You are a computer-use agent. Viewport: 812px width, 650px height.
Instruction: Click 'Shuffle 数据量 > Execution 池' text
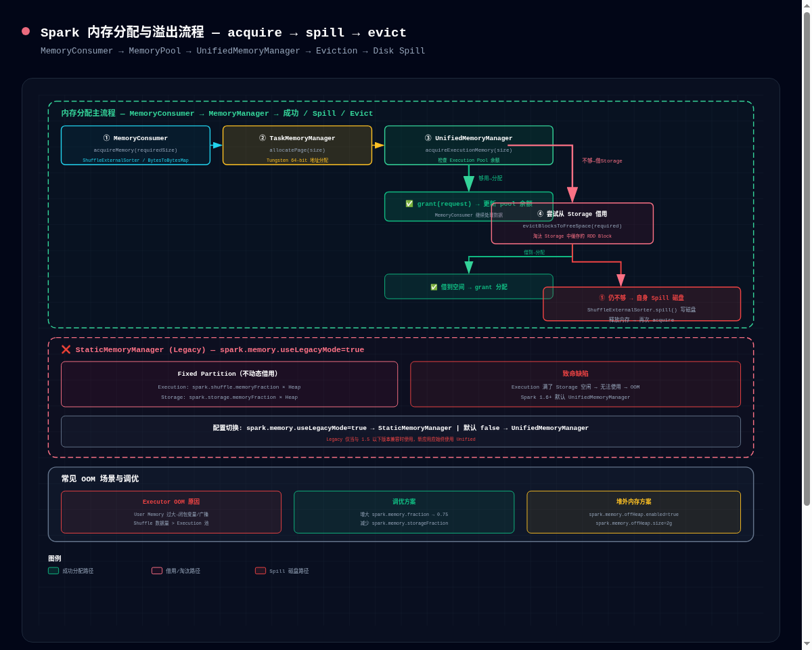click(171, 523)
